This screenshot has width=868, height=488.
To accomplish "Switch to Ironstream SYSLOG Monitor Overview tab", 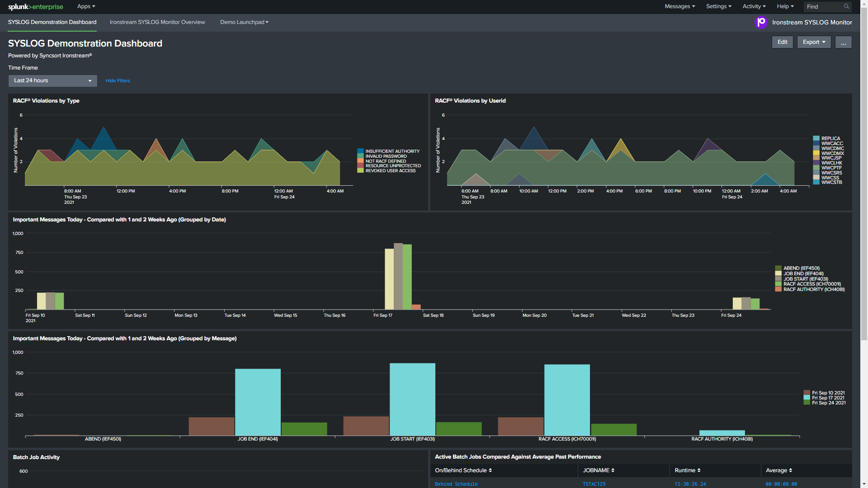I will point(157,22).
